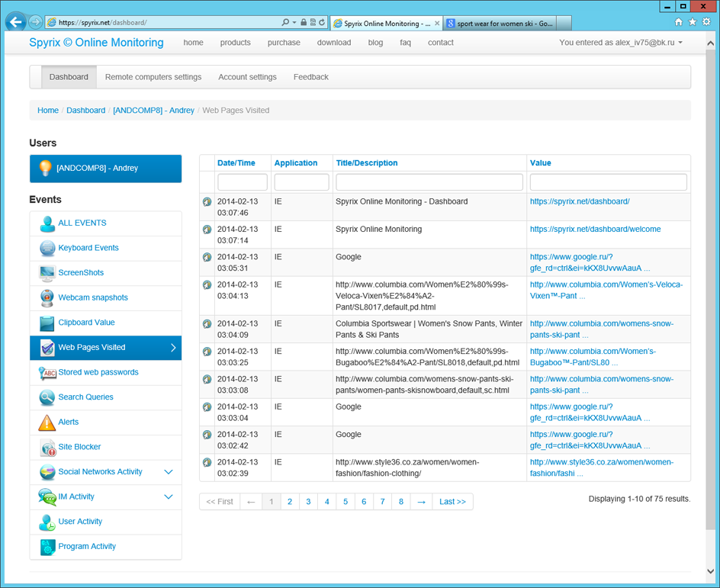Image resolution: width=720 pixels, height=588 pixels.
Task: Click the Keyboard Events icon in sidebar
Action: click(x=47, y=248)
